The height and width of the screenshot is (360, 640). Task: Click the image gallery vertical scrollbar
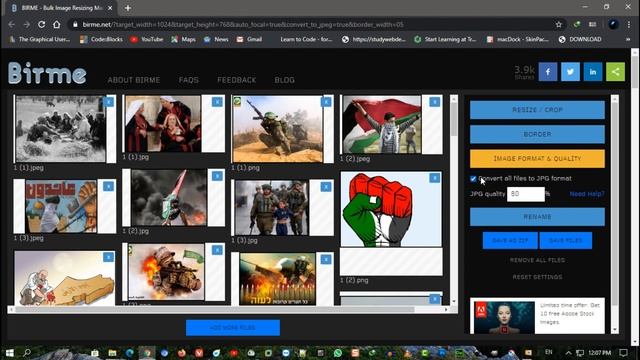[x=454, y=120]
